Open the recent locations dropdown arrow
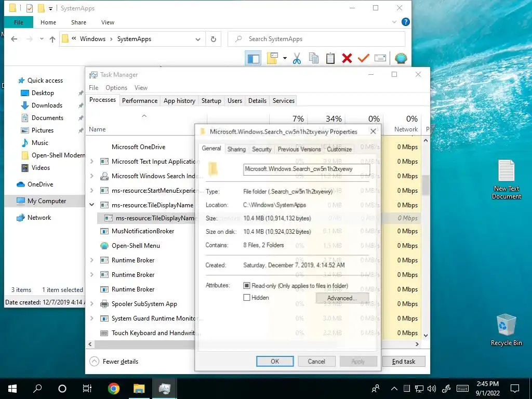The image size is (532, 399). 42,38
